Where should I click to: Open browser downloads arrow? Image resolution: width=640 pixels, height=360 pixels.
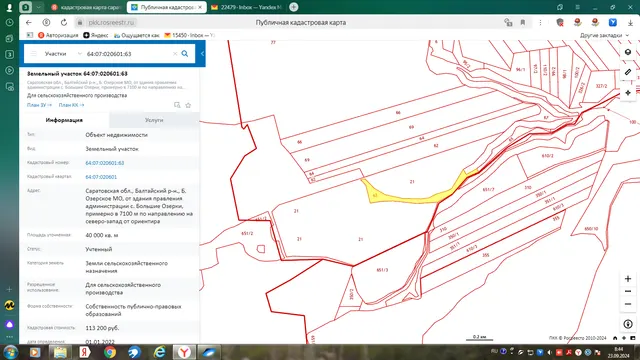tap(630, 22)
